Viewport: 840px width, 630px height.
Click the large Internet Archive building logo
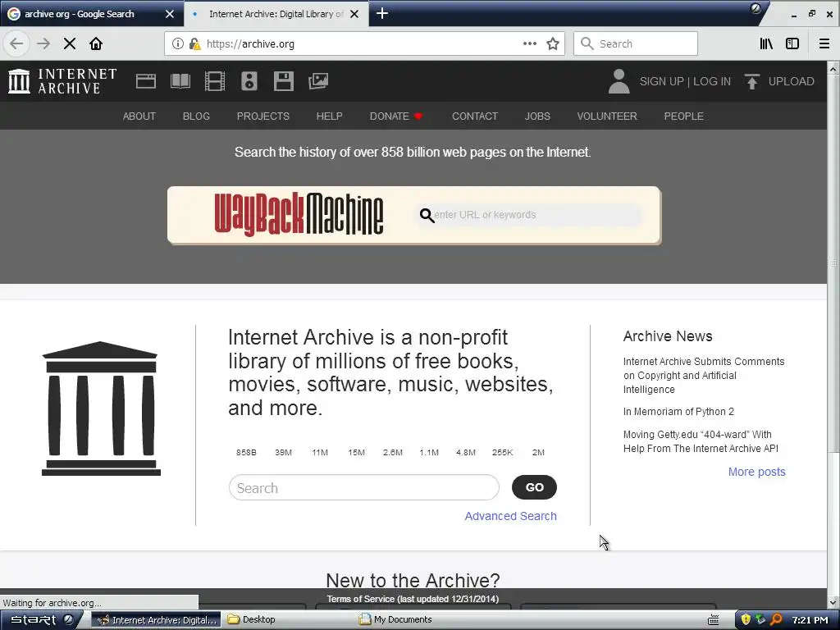coord(101,409)
